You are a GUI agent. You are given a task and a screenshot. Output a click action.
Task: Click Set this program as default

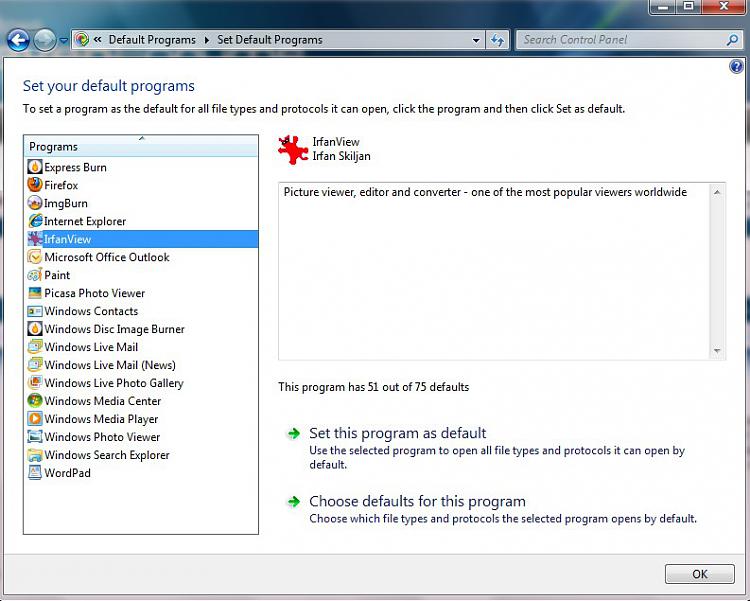[397, 433]
